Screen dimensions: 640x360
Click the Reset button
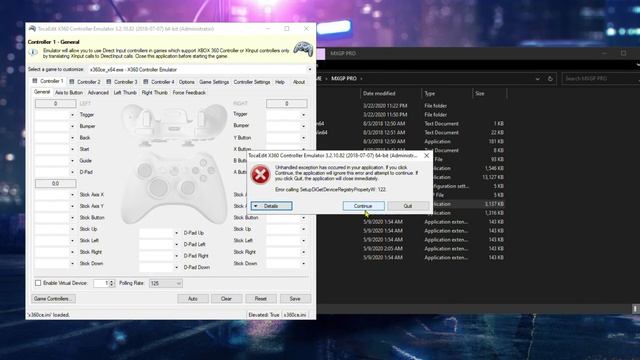pyautogui.click(x=261, y=299)
